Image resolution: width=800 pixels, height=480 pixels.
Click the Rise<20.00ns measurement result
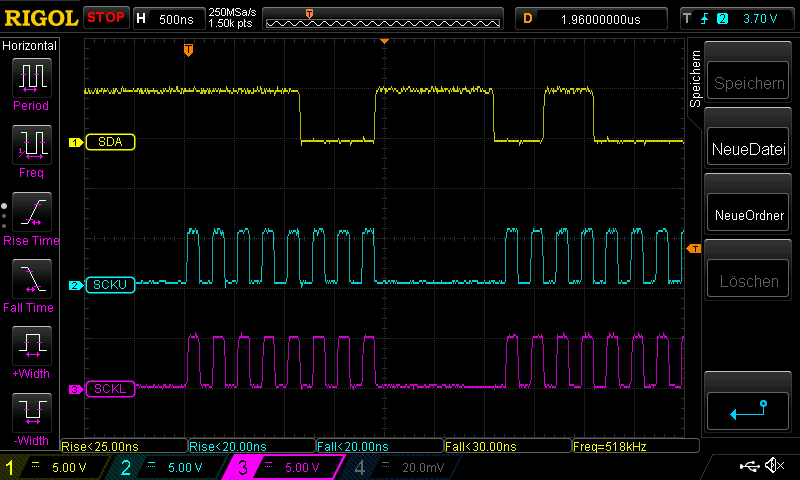(252, 446)
